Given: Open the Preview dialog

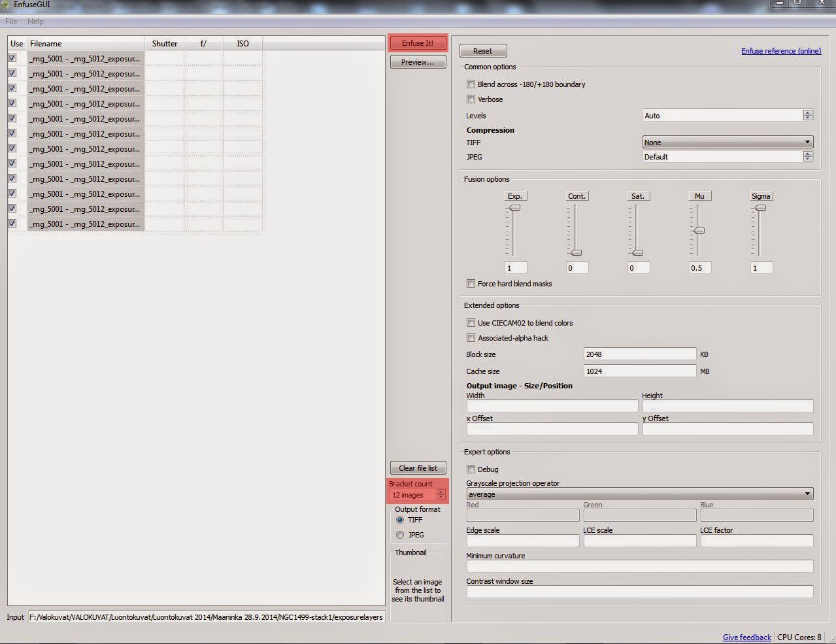Looking at the screenshot, I should click(x=418, y=61).
